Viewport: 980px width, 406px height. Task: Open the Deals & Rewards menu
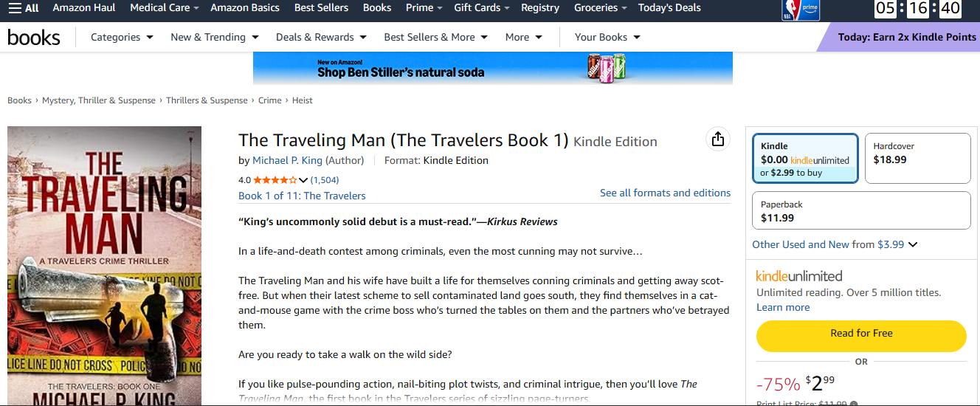pos(321,37)
